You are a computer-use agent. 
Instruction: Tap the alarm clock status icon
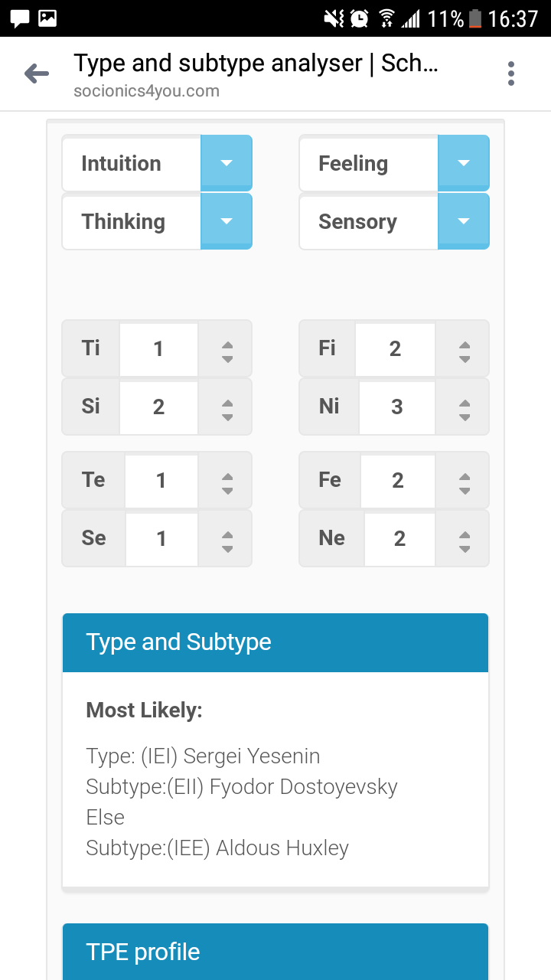(x=359, y=18)
